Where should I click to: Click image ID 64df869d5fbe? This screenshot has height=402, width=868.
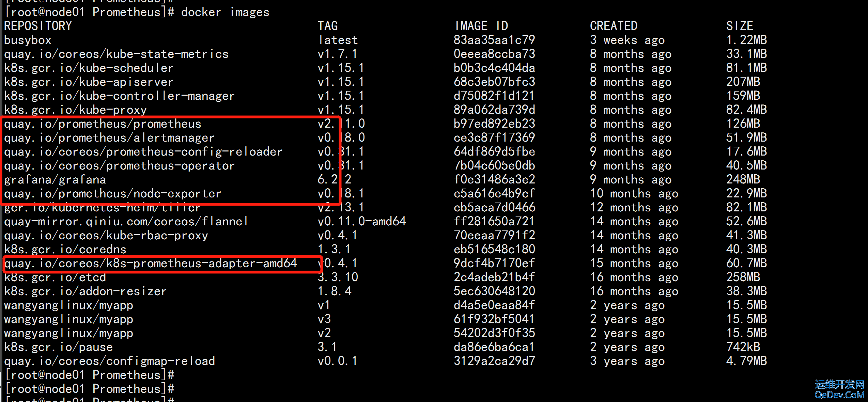coord(494,151)
